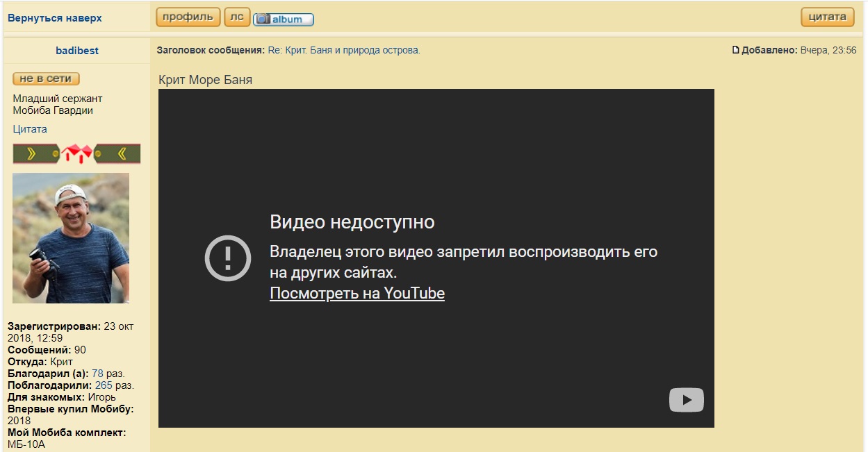
Task: Click the Видео недоступно heading in the player
Action: pyautogui.click(x=352, y=222)
